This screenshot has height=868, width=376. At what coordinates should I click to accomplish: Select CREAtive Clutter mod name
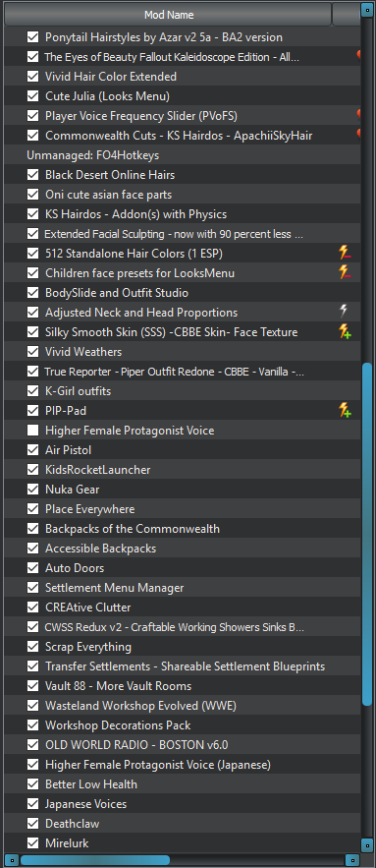tap(88, 608)
